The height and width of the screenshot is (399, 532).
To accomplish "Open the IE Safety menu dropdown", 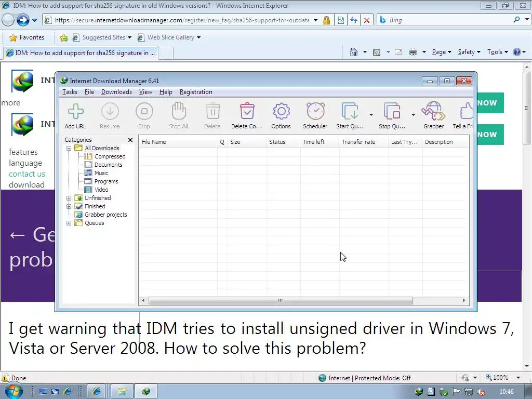I will pos(469,52).
